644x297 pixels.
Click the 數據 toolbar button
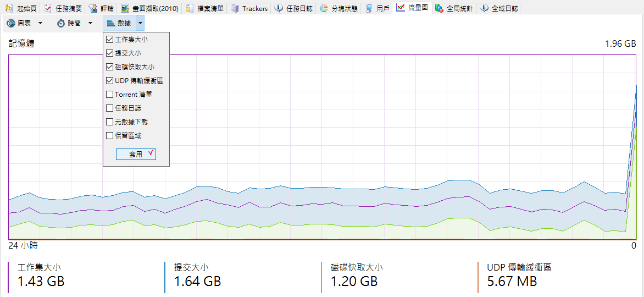coord(120,24)
